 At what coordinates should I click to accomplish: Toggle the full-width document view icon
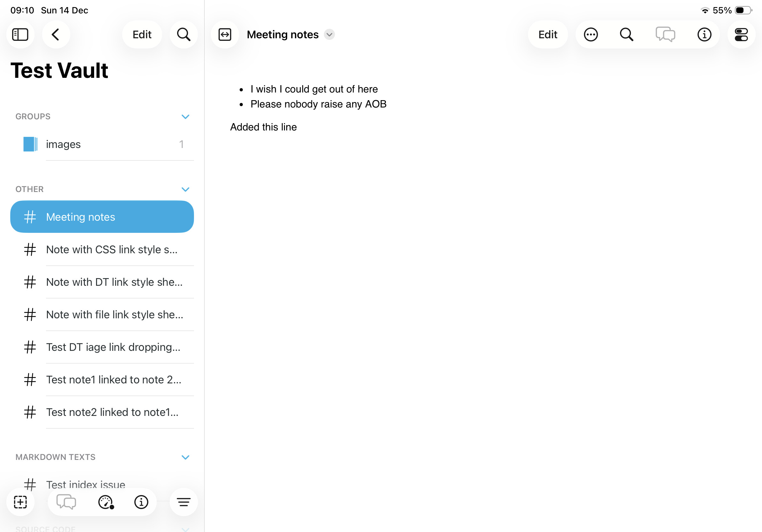pyautogui.click(x=225, y=34)
